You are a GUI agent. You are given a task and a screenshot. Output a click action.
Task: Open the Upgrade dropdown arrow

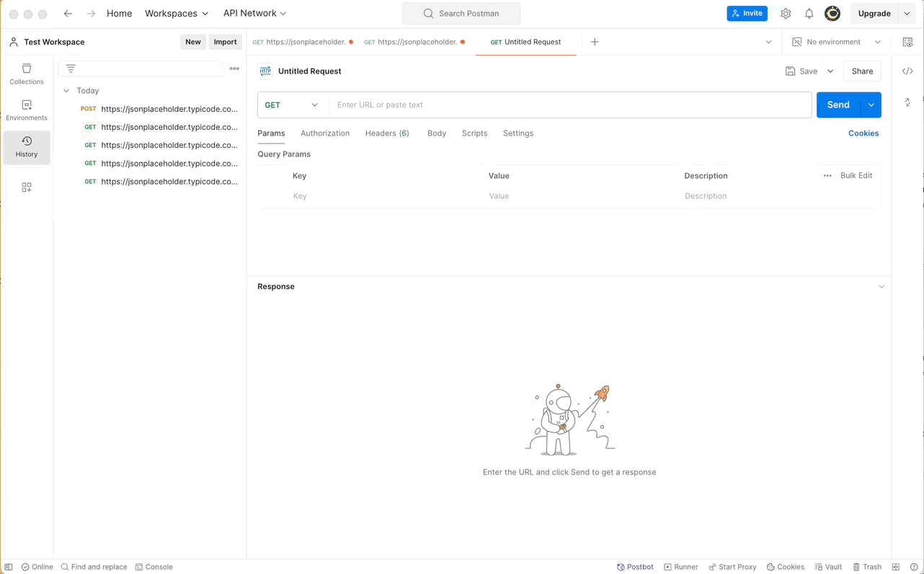(907, 14)
